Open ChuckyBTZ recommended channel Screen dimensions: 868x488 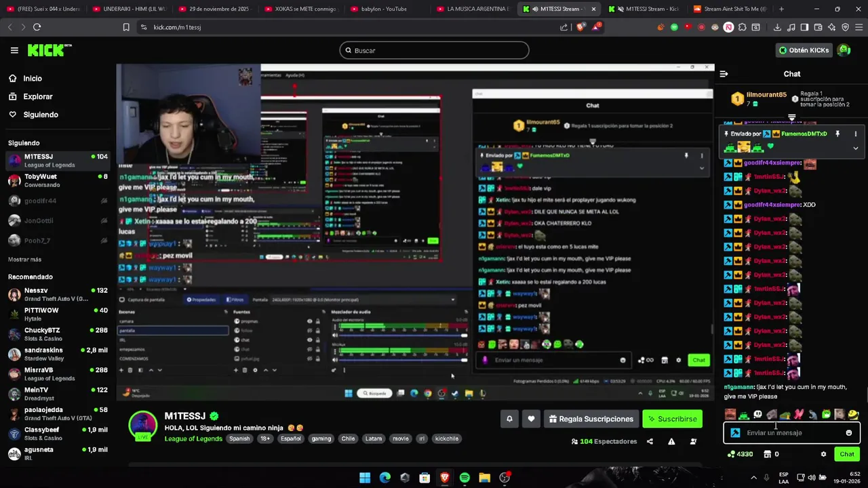tap(58, 334)
